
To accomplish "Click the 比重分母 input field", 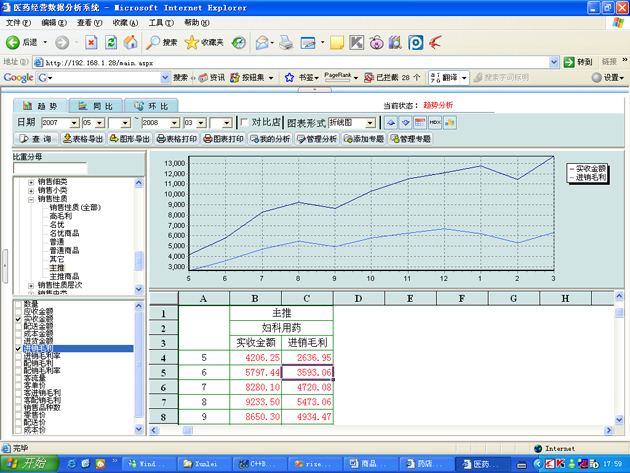I will pos(50,168).
